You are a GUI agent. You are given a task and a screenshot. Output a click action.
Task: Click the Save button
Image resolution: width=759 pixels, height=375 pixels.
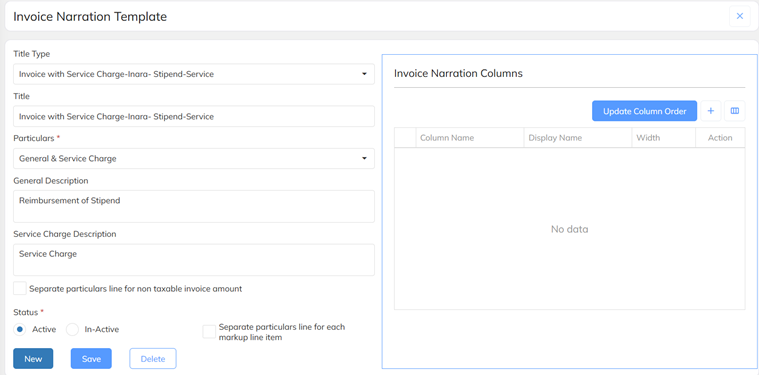(91, 359)
